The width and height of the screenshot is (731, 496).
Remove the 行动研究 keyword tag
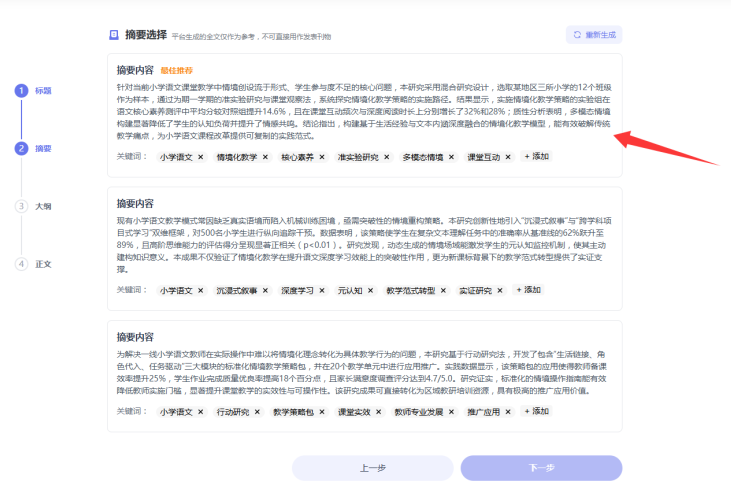pos(257,412)
